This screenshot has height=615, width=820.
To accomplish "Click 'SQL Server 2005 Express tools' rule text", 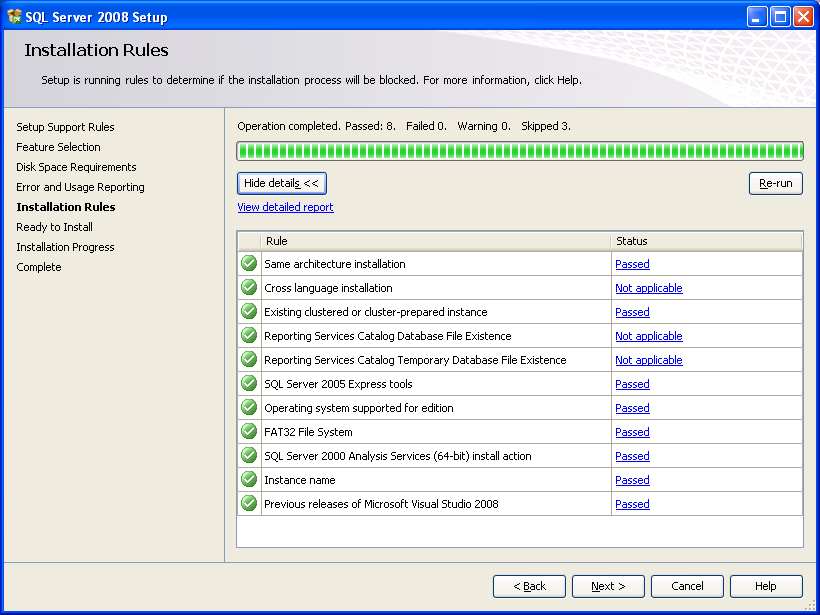I will pyautogui.click(x=338, y=384).
